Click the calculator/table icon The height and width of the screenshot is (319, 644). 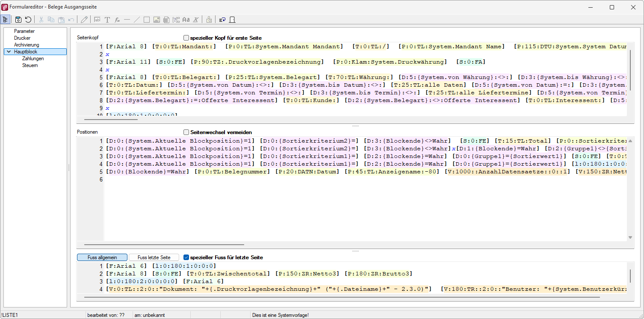tap(166, 19)
